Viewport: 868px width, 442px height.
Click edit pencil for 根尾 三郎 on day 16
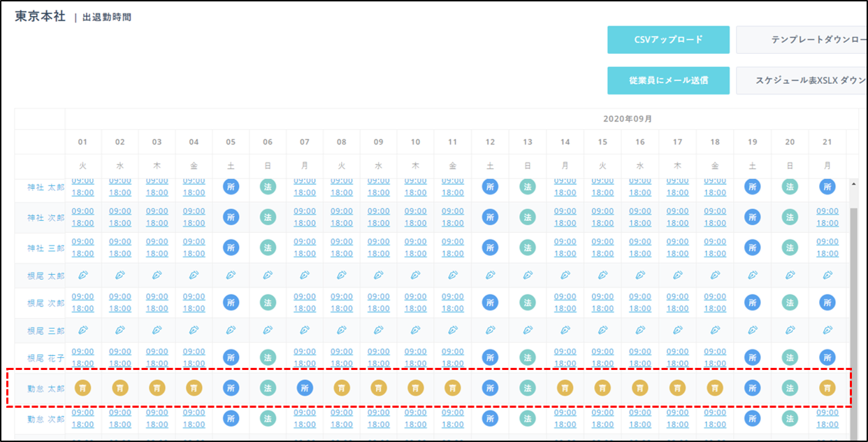[639, 330]
